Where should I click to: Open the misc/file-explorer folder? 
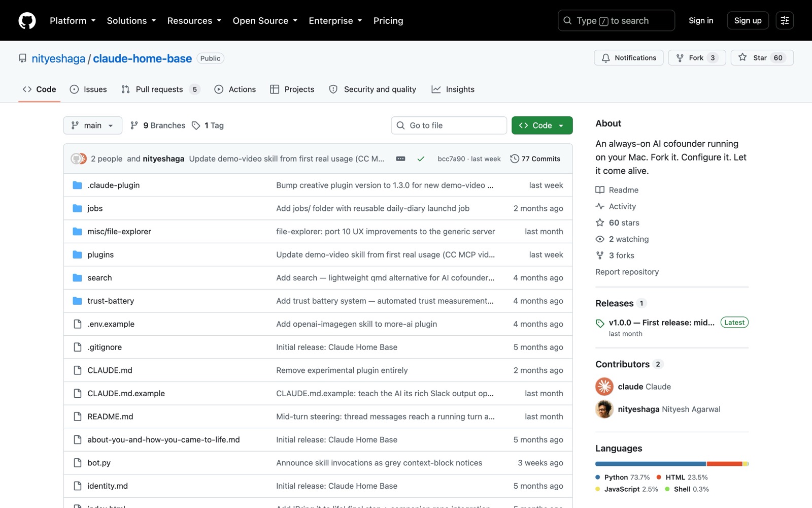tap(119, 232)
